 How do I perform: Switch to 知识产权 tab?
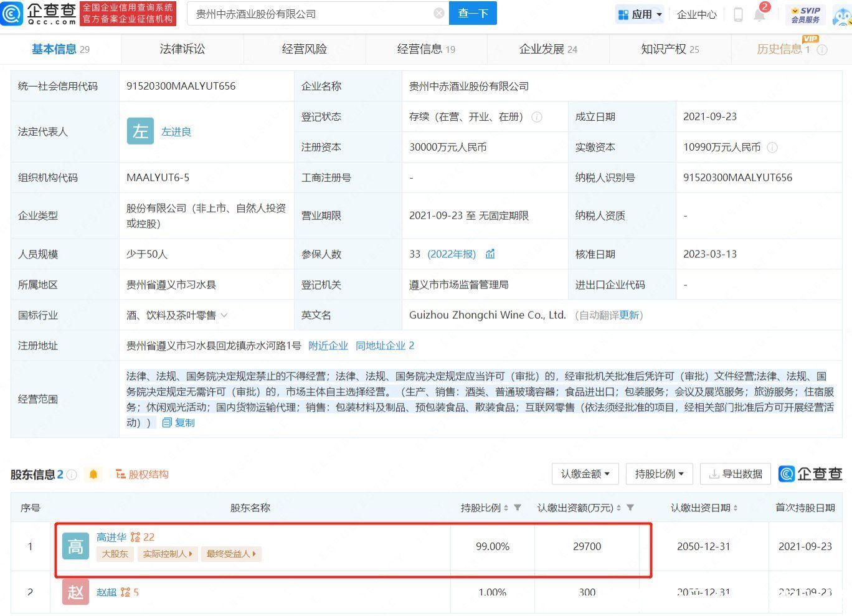670,49
